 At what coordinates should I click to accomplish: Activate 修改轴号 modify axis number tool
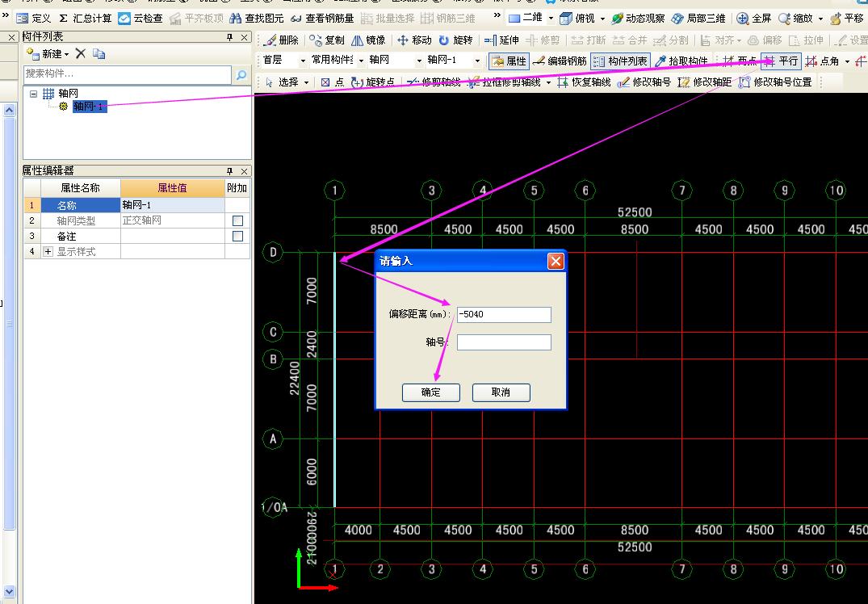644,82
